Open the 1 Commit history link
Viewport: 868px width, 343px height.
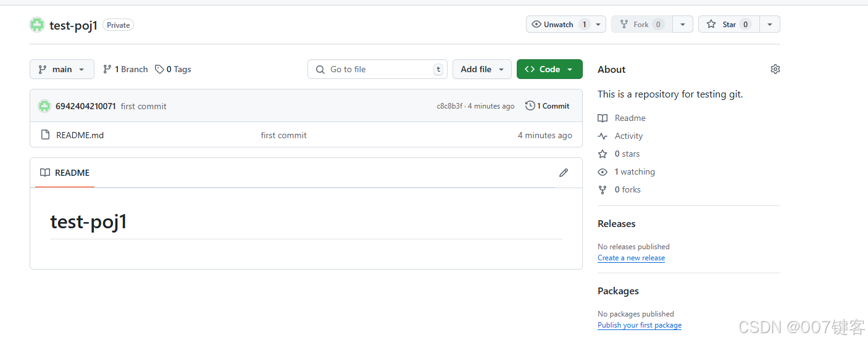pyautogui.click(x=548, y=106)
